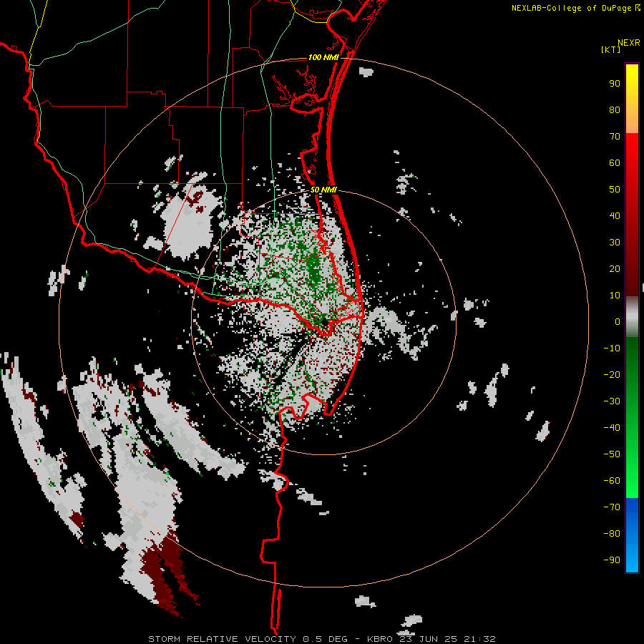This screenshot has width=644, height=644.
Task: Click the 0.5 DEG elevation text in the caption
Action: 325,639
